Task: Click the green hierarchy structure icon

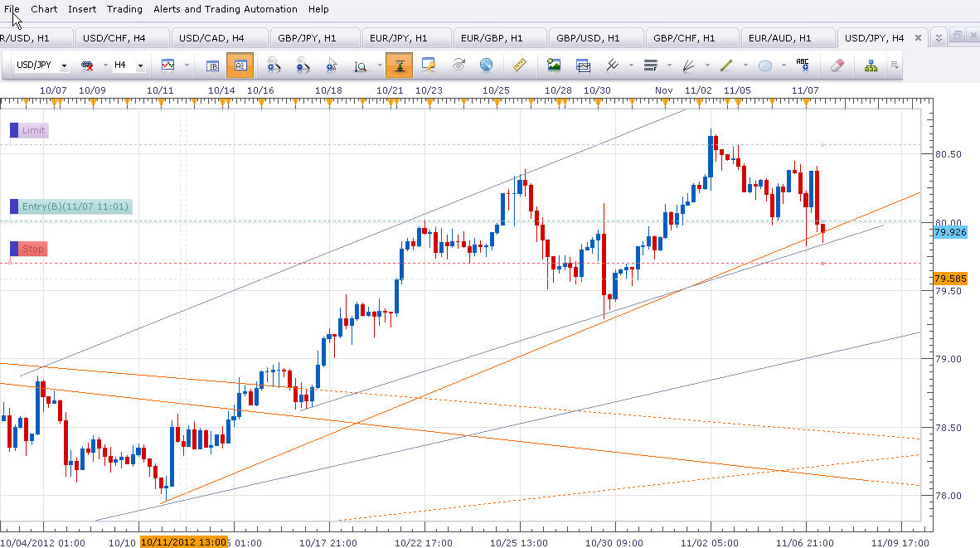Action: pos(871,65)
